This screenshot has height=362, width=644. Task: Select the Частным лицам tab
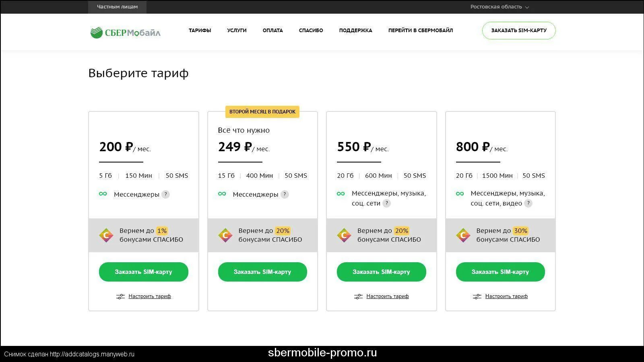pyautogui.click(x=117, y=7)
